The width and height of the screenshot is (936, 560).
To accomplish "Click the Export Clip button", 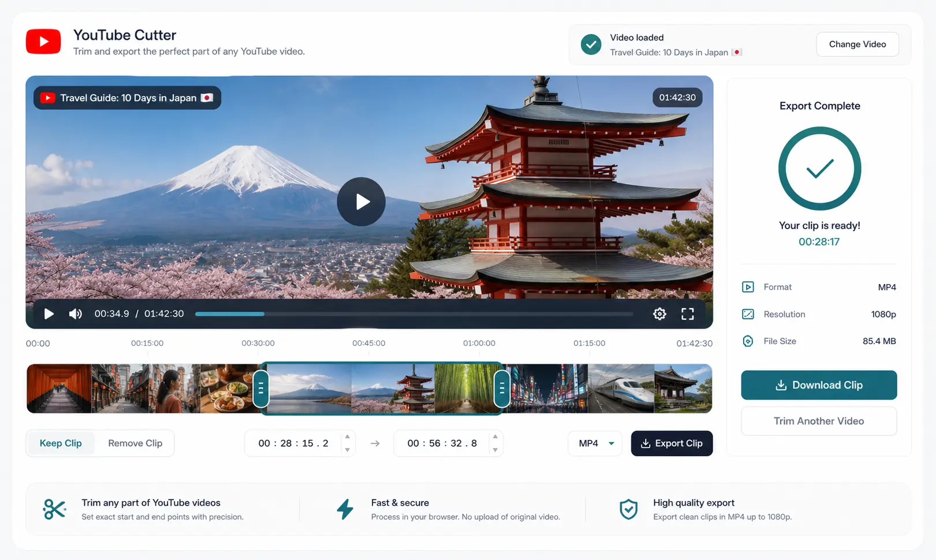I will tap(672, 443).
